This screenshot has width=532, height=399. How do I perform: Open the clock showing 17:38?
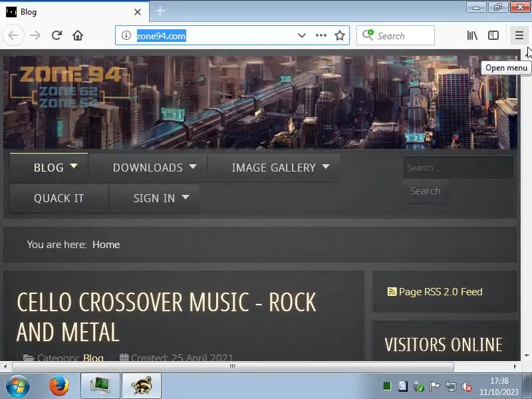499,386
